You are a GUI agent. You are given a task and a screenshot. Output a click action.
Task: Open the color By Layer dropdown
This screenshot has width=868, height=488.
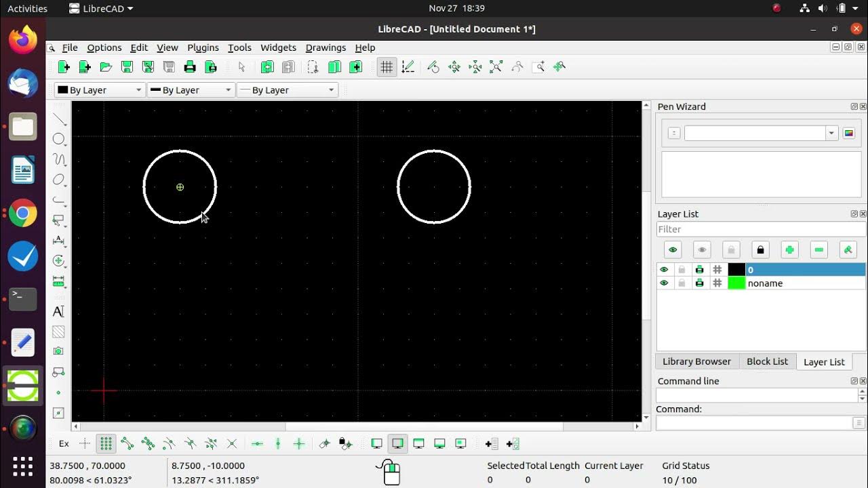(x=100, y=89)
